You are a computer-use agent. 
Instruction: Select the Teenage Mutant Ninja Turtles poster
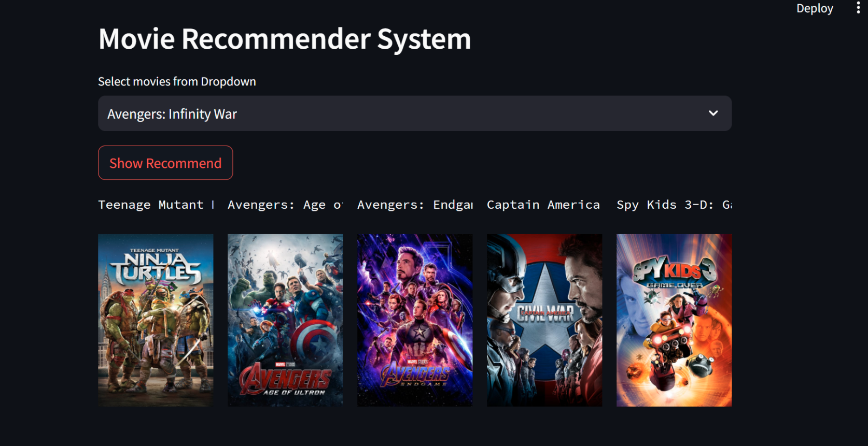click(156, 320)
